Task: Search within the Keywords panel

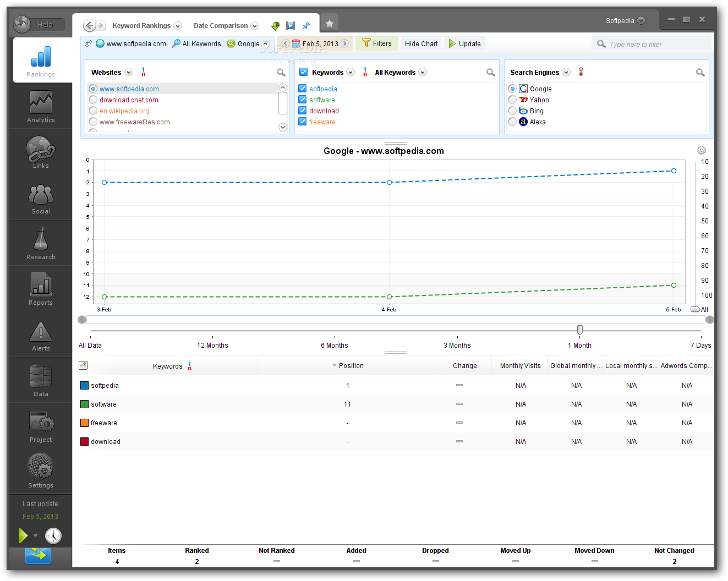Action: tap(490, 72)
